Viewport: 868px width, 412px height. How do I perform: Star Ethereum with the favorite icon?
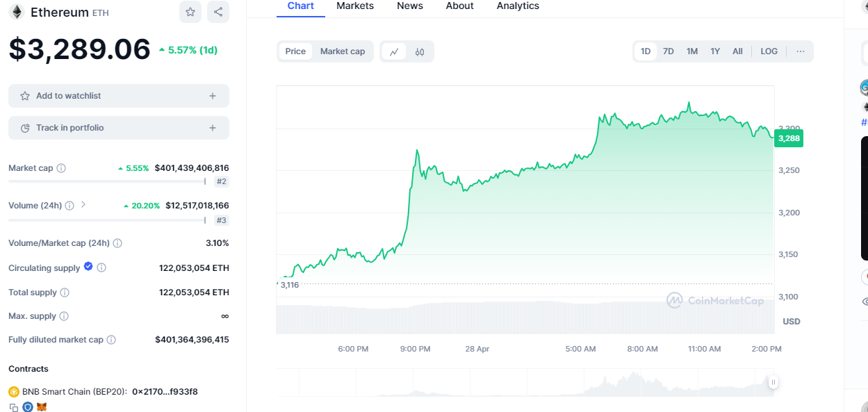(190, 12)
